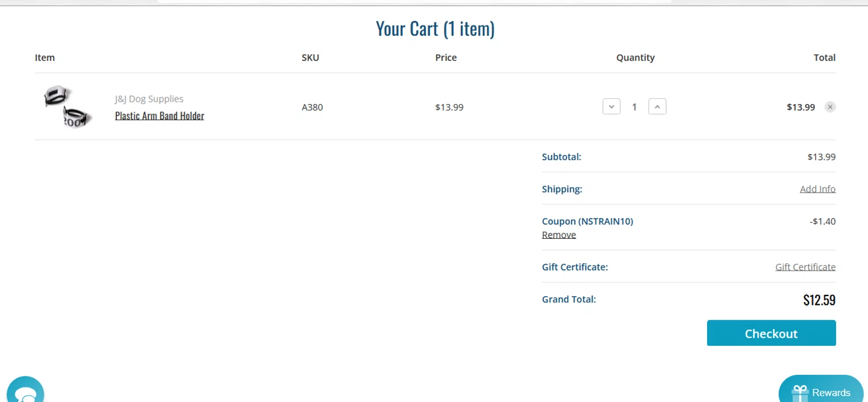The height and width of the screenshot is (402, 868).
Task: Click the Subtotal amount $13.99
Action: tap(822, 157)
